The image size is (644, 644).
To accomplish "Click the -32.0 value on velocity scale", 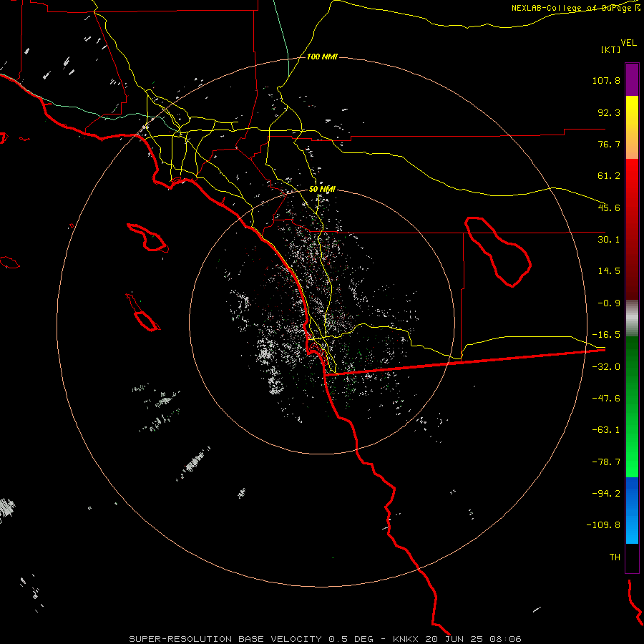I will (x=606, y=367).
